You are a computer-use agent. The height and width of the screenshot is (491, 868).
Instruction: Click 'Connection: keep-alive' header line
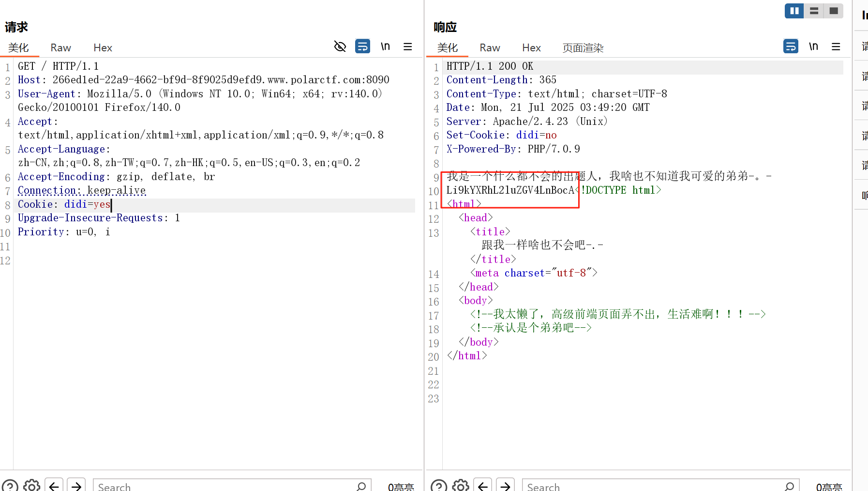click(82, 191)
